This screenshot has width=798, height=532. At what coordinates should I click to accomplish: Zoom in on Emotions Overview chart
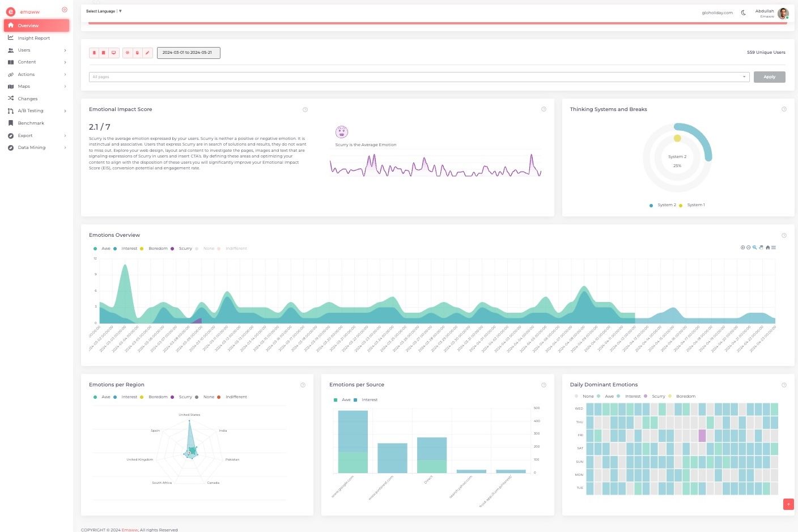pos(742,248)
